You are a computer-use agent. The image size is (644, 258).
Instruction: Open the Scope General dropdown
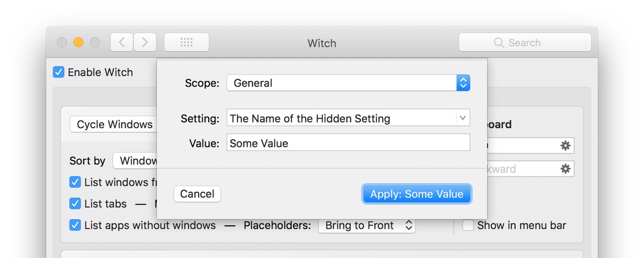(x=348, y=83)
